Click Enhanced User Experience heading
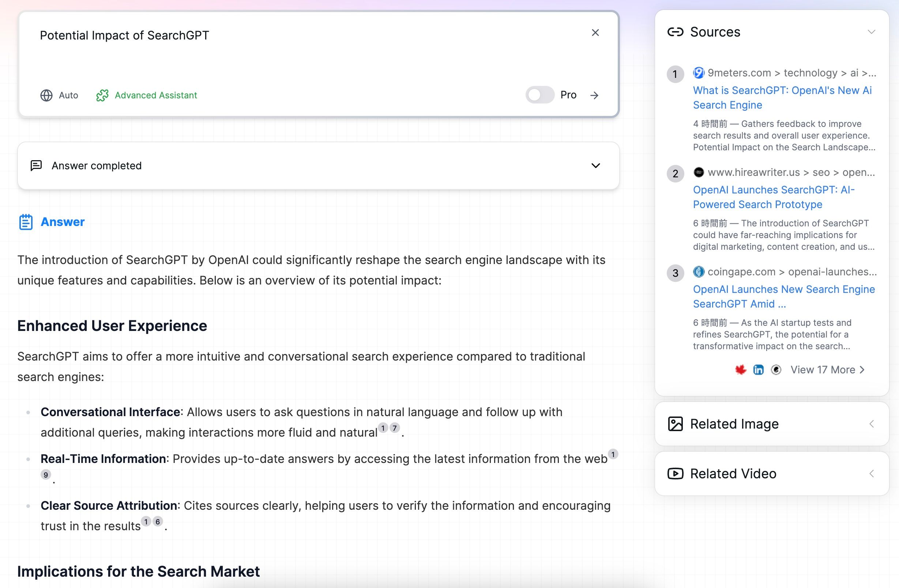The image size is (899, 588). click(112, 325)
